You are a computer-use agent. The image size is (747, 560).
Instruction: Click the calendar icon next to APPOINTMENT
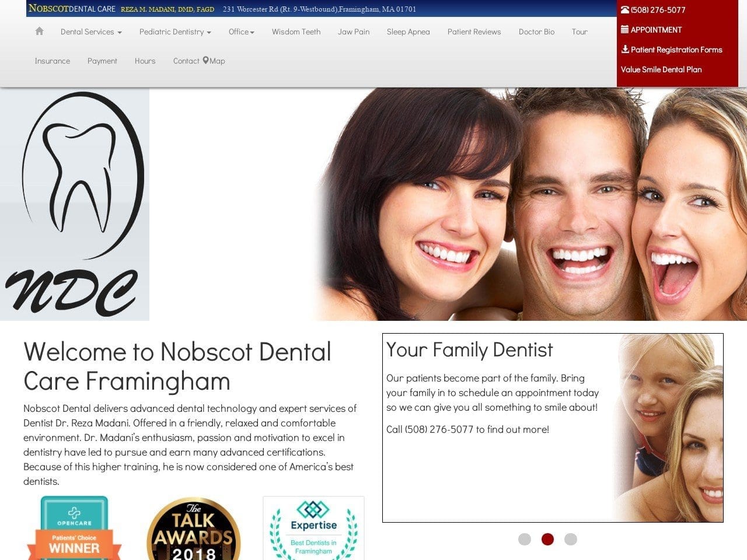coord(625,30)
